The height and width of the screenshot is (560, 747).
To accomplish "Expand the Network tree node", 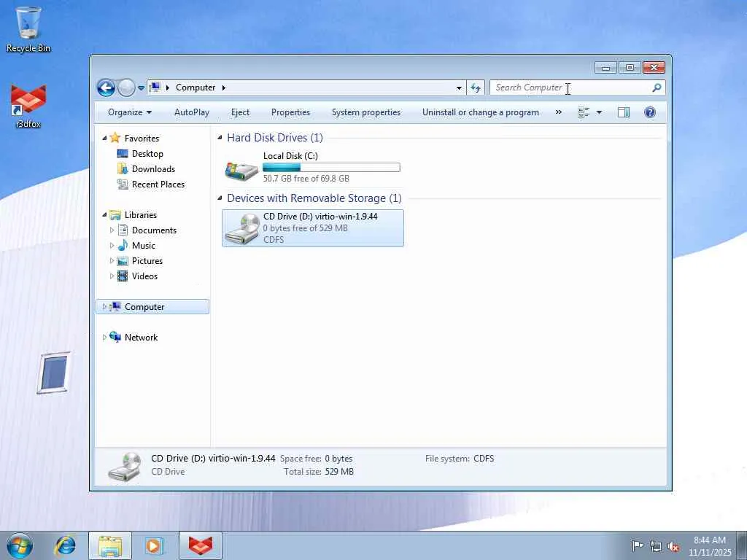I will [104, 338].
